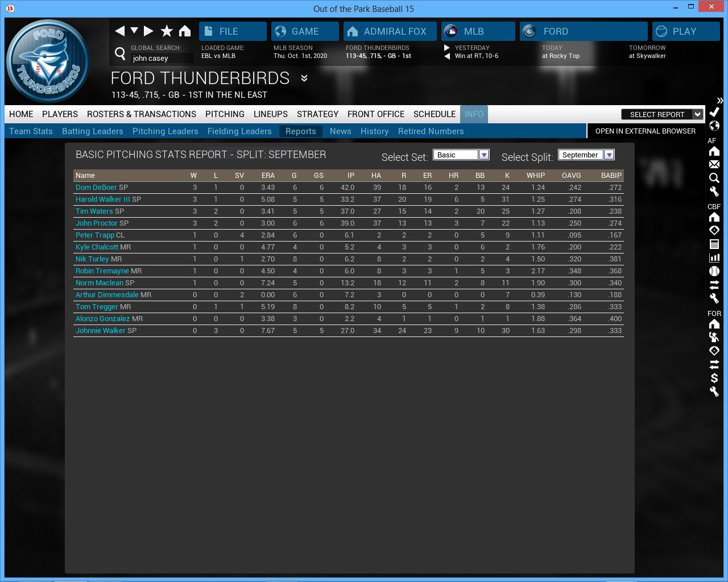This screenshot has width=728, height=582.
Task: Click Open in External Browser button
Action: [645, 131]
